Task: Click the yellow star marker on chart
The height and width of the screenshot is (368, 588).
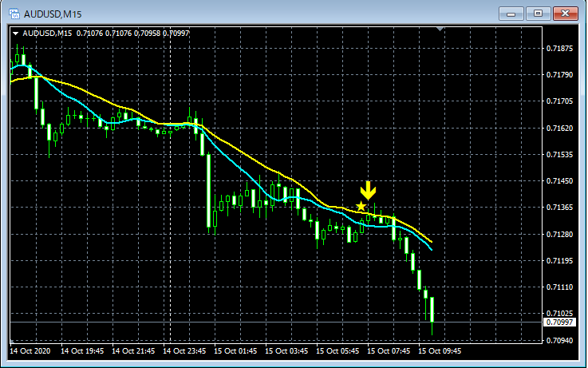Action: pyautogui.click(x=361, y=206)
